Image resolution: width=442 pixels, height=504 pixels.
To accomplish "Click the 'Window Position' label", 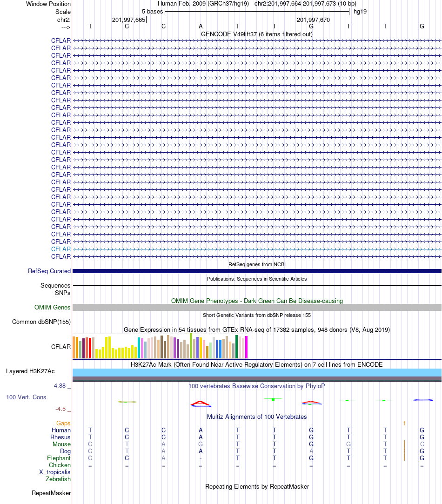I will tap(48, 4).
